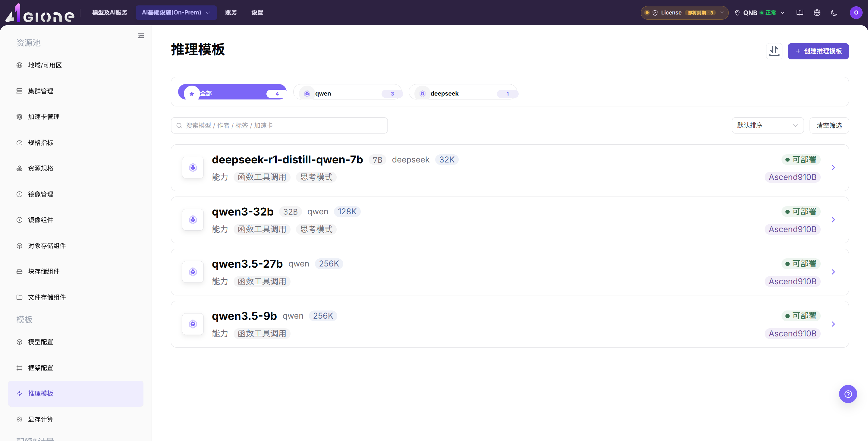
Task: Select 推理模板 in sidebar
Action: click(76, 393)
